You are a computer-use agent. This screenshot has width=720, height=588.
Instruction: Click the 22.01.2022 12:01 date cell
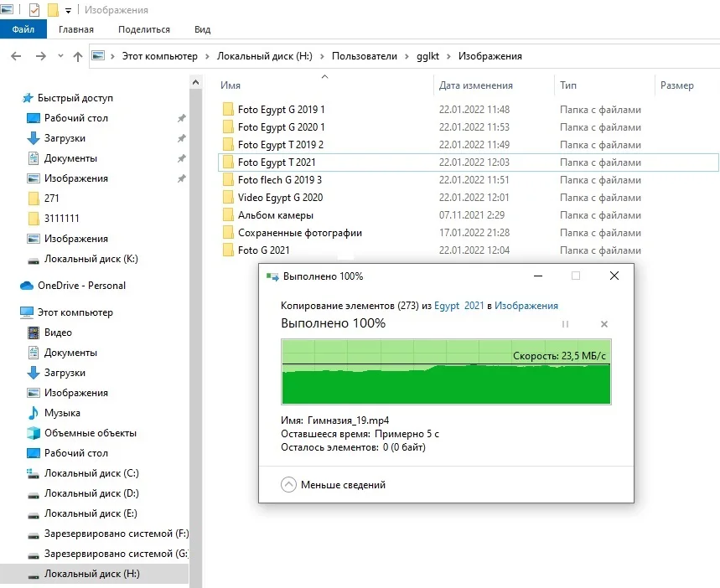point(474,198)
